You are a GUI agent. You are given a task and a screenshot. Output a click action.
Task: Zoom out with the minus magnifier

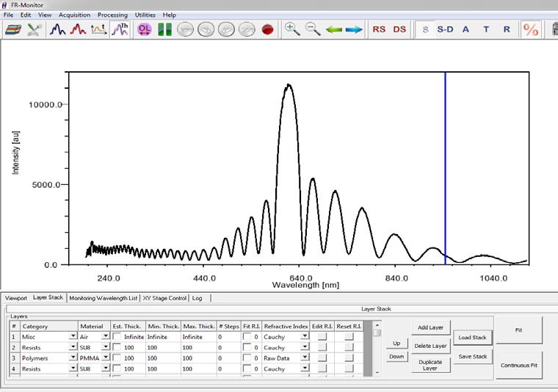tap(313, 29)
